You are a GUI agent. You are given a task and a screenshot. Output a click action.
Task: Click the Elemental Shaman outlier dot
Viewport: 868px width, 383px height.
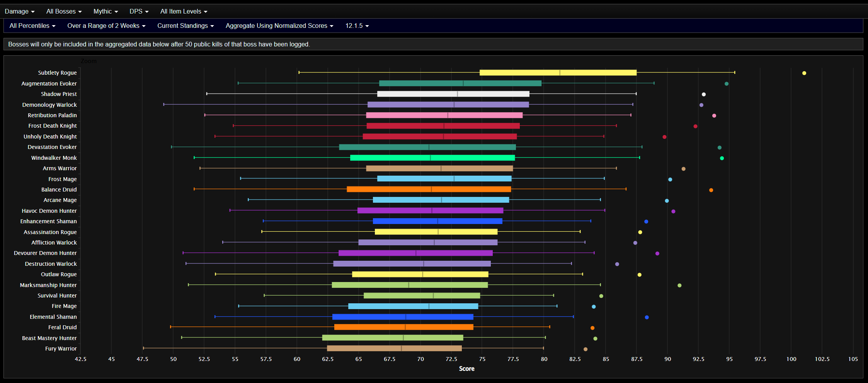(x=647, y=317)
